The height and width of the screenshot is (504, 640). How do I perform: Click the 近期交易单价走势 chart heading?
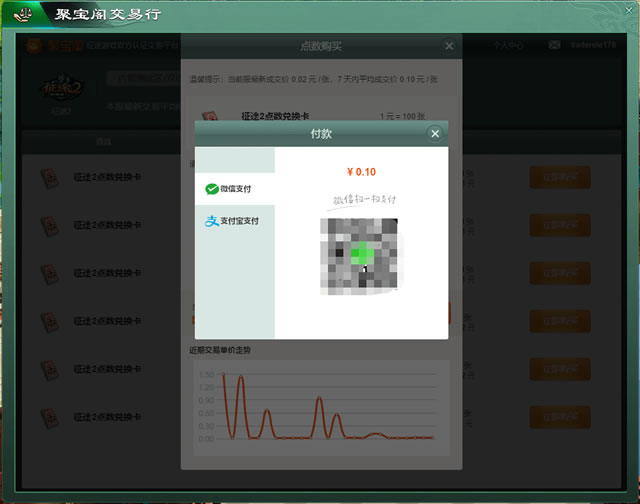[220, 350]
